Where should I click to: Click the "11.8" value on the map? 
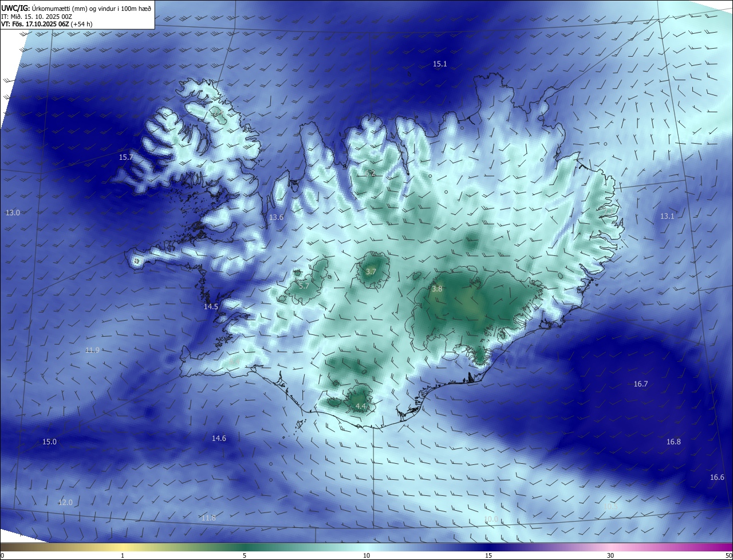(x=208, y=518)
